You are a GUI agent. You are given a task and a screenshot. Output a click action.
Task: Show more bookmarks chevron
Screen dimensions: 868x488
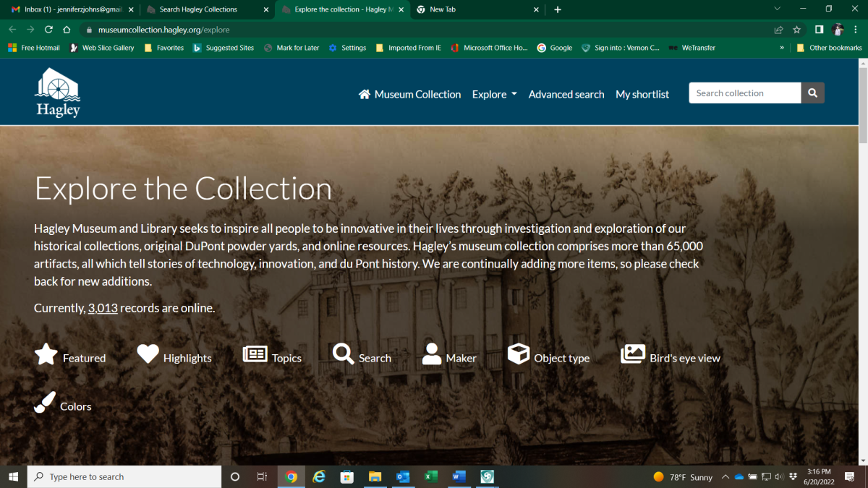click(782, 48)
